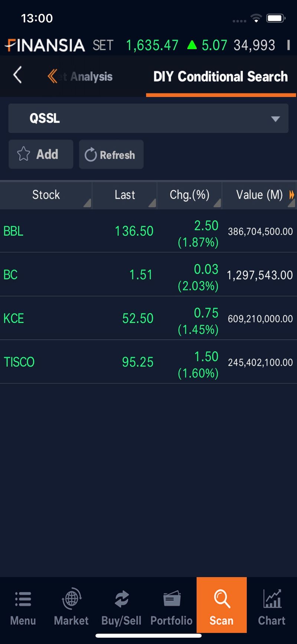The image size is (297, 644).
Task: Open the Menu list icon
Action: pyautogui.click(x=23, y=599)
